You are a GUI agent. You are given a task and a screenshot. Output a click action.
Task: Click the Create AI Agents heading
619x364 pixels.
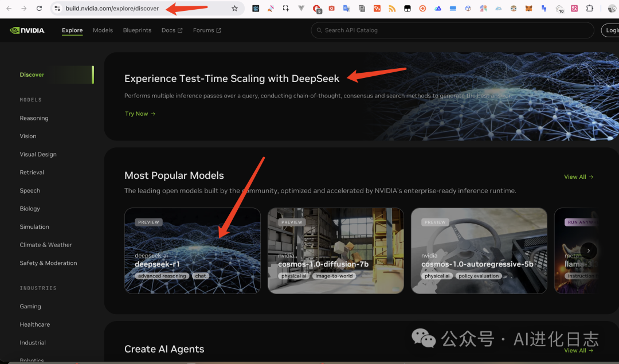pos(164,350)
